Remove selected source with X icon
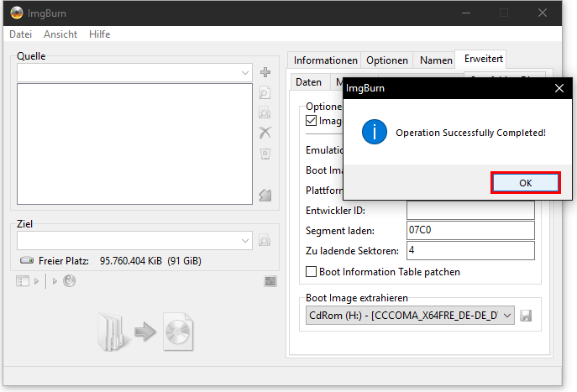This screenshot has height=392, width=577. click(265, 133)
